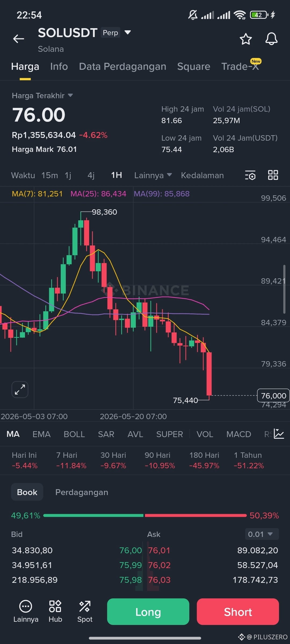This screenshot has width=290, height=644.
Task: Tap the Long button
Action: (x=148, y=612)
